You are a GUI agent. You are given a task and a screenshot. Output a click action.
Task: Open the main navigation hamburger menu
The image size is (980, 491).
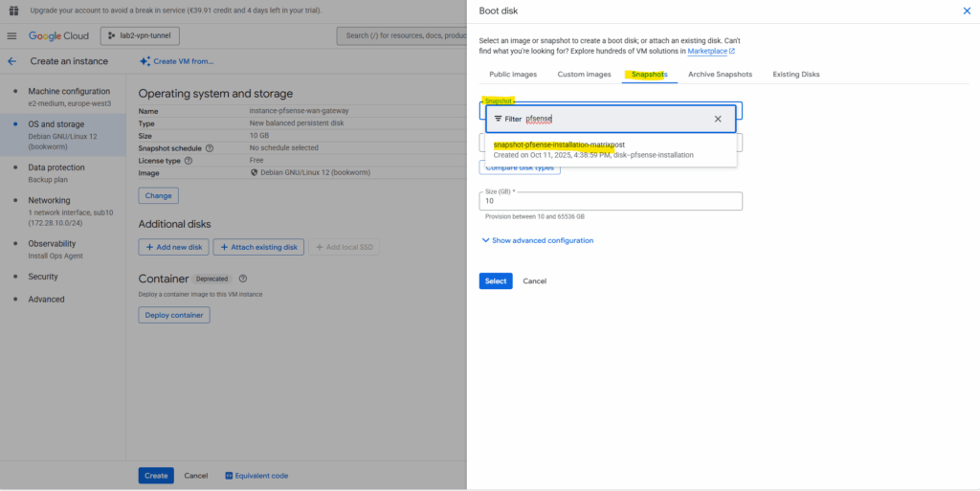click(x=12, y=36)
